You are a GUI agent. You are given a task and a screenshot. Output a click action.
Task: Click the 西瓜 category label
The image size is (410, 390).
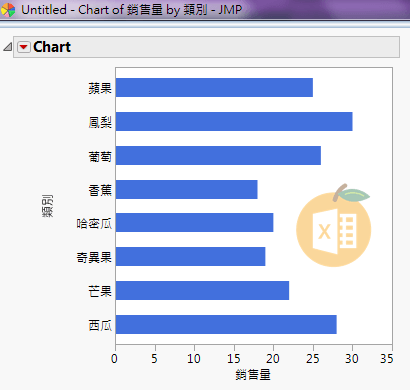(x=100, y=325)
